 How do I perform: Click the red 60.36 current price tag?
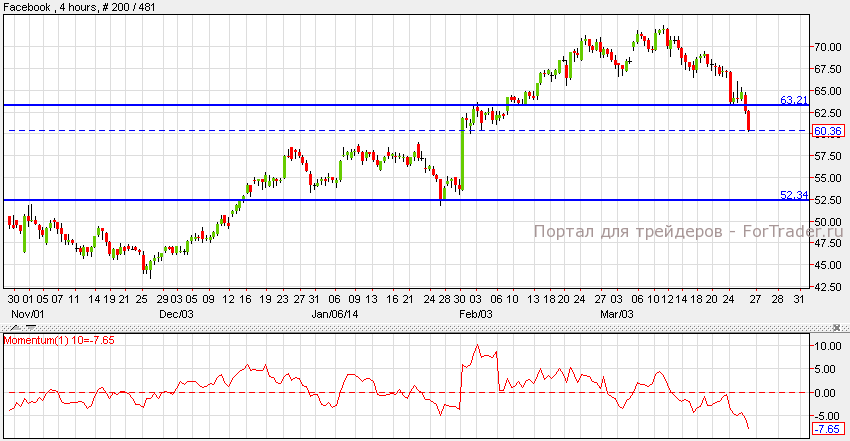point(827,131)
